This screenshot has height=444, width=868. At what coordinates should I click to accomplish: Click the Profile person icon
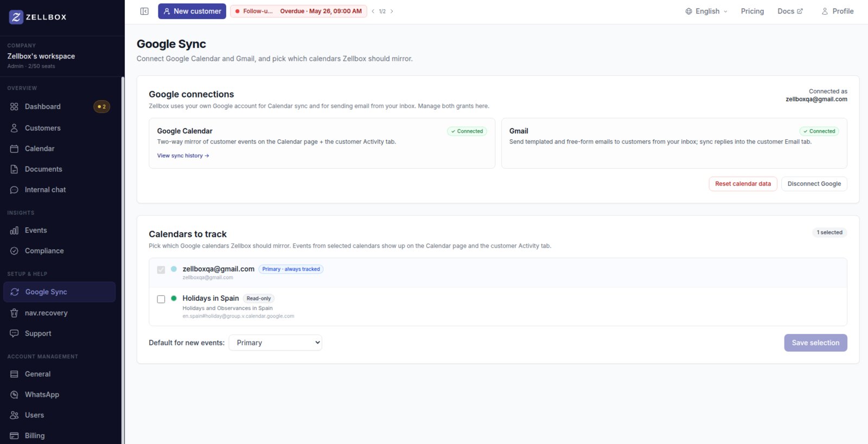(825, 11)
